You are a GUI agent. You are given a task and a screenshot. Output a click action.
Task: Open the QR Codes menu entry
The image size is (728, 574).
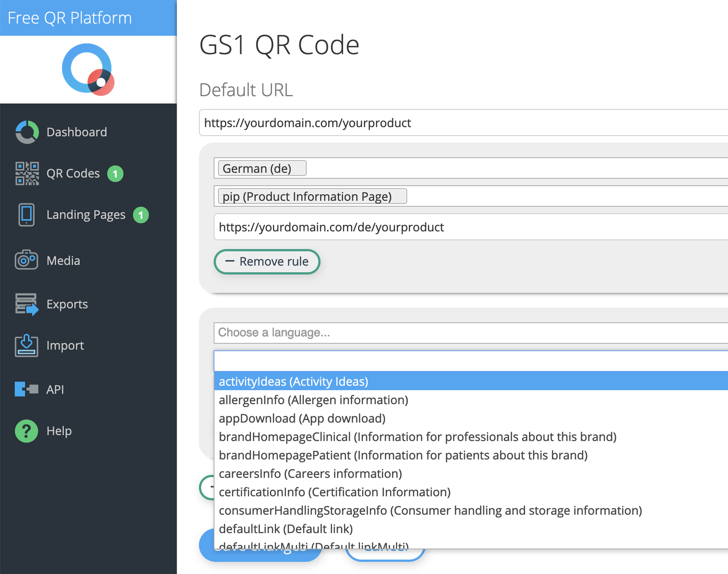tap(73, 173)
